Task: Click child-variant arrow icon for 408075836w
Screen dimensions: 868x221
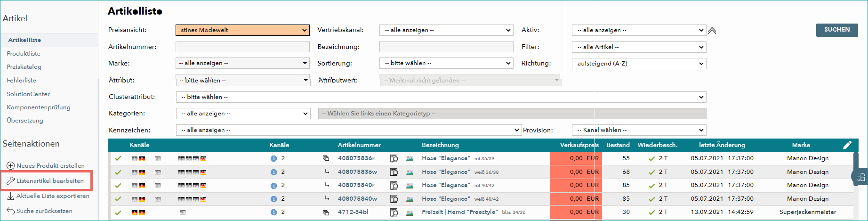Action: coord(327,172)
